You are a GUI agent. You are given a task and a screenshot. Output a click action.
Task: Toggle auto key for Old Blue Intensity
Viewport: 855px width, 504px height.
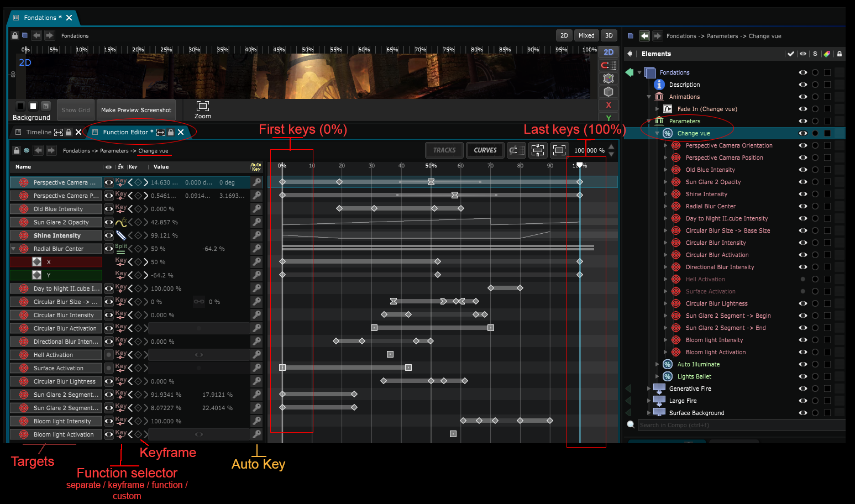click(256, 209)
